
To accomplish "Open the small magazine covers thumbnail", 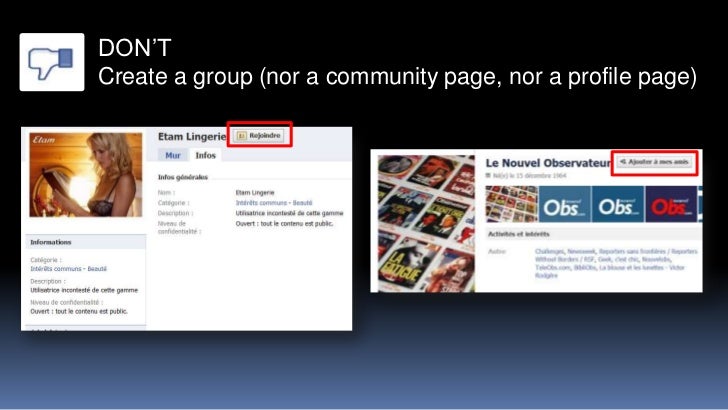I will click(512, 204).
